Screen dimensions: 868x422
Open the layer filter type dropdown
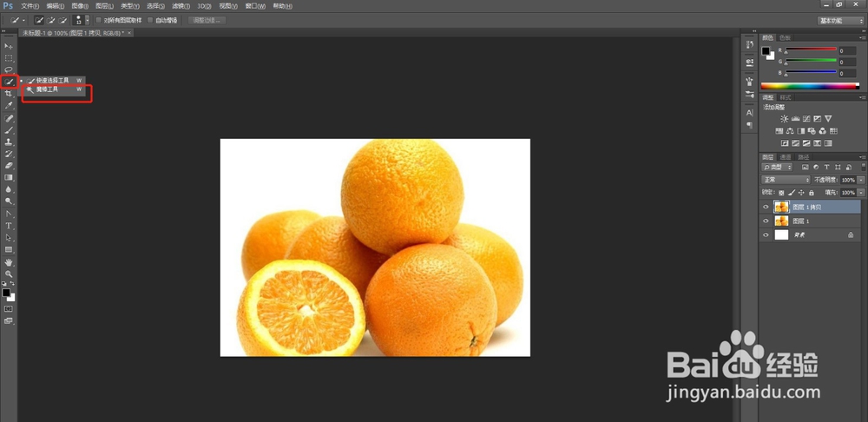pyautogui.click(x=777, y=167)
